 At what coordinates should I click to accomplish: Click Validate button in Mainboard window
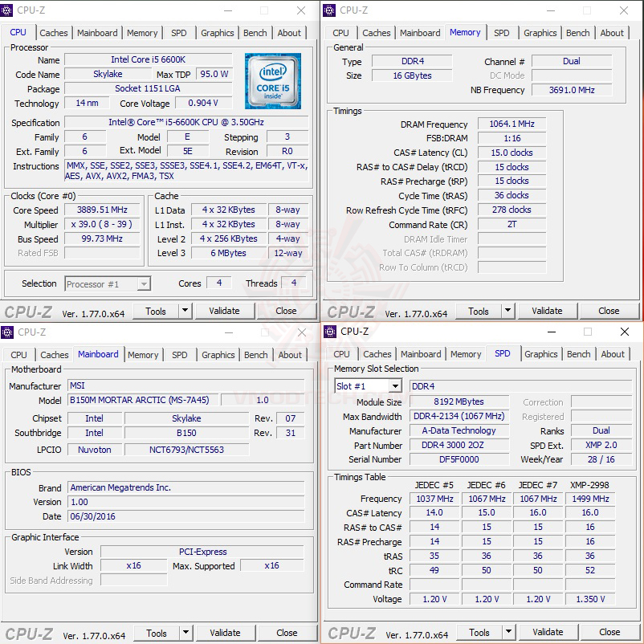point(225,633)
